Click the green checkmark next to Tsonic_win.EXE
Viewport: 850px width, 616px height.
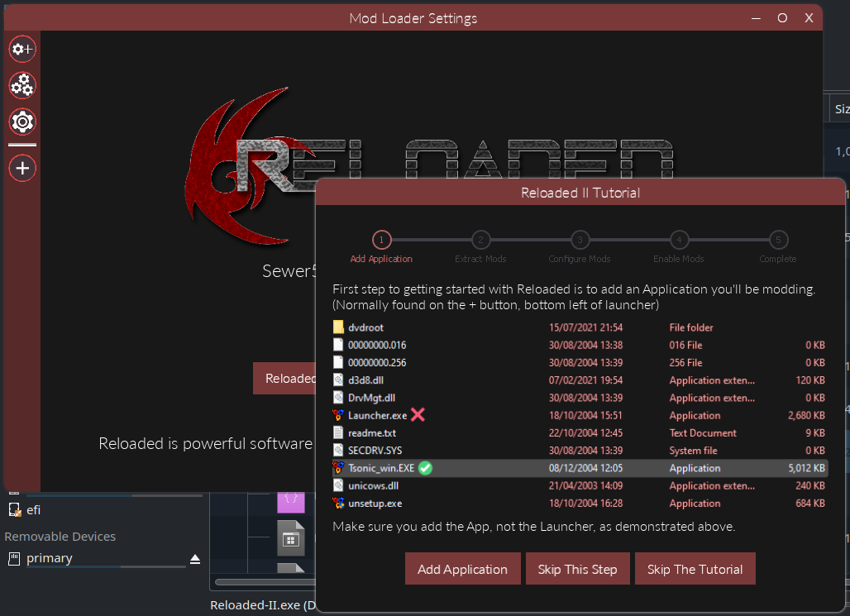426,468
